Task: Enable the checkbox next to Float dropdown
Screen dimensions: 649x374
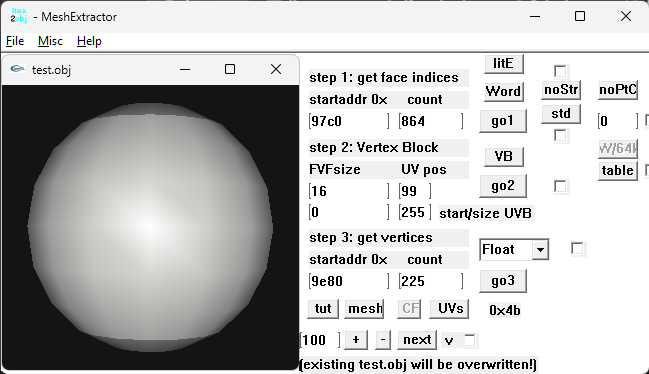Action: coord(577,249)
